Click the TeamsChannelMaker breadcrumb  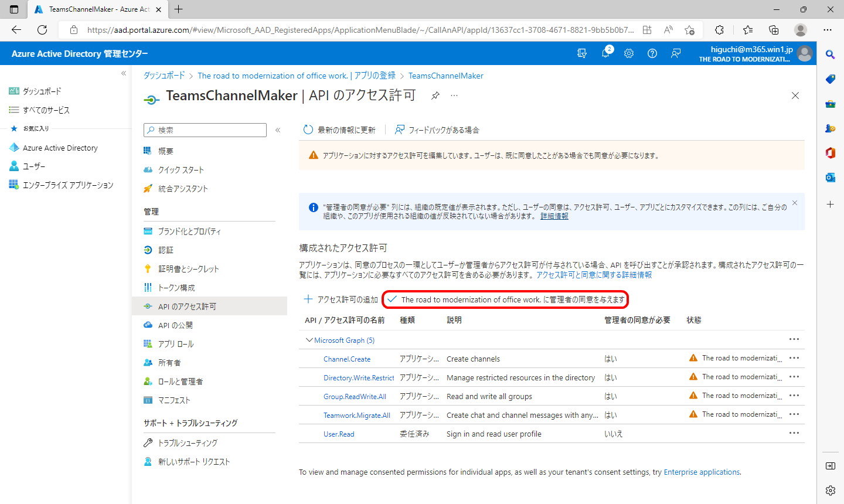click(445, 76)
